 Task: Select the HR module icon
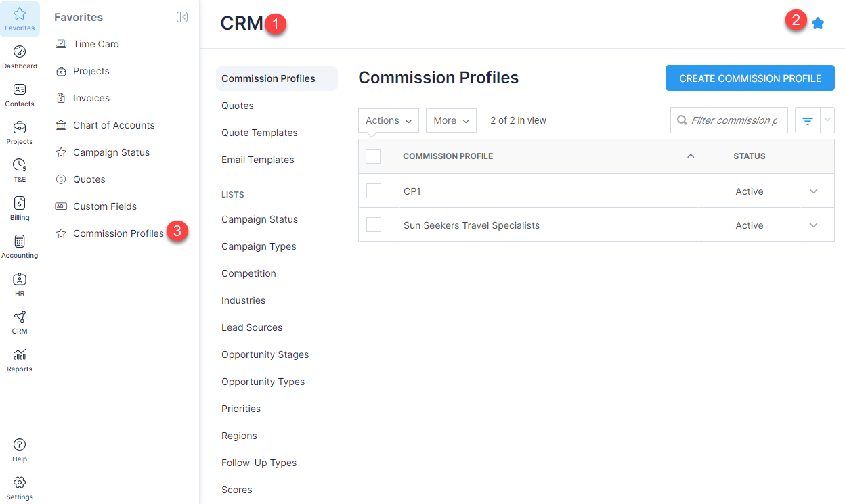pos(20,279)
